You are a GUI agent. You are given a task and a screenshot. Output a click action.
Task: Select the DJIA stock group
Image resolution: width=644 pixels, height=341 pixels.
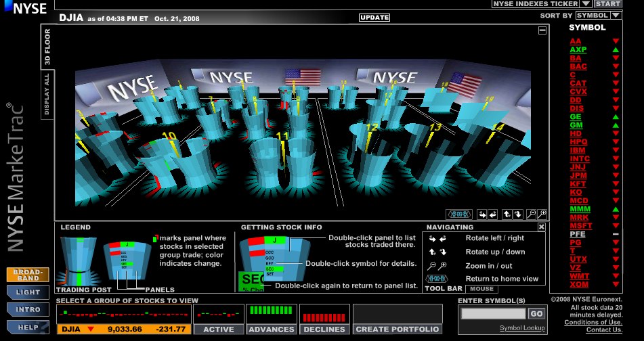pyautogui.click(x=124, y=329)
